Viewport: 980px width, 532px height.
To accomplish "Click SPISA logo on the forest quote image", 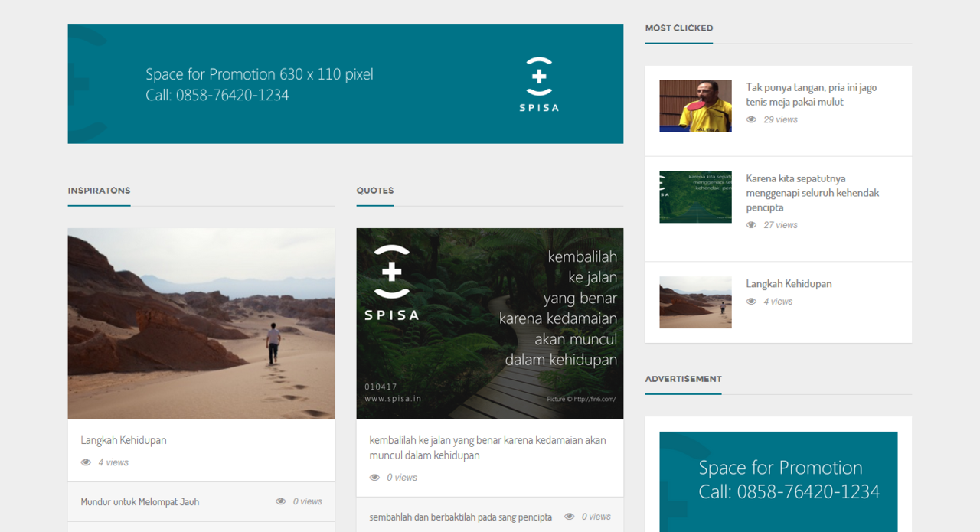I will (391, 282).
